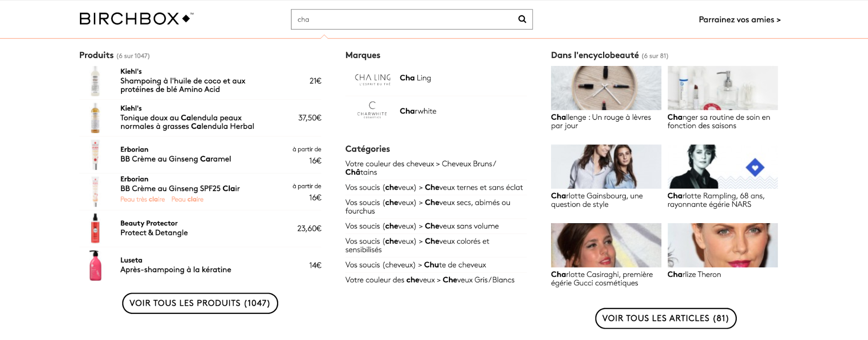Click the Charlotte Casiraghi article photo

click(606, 245)
